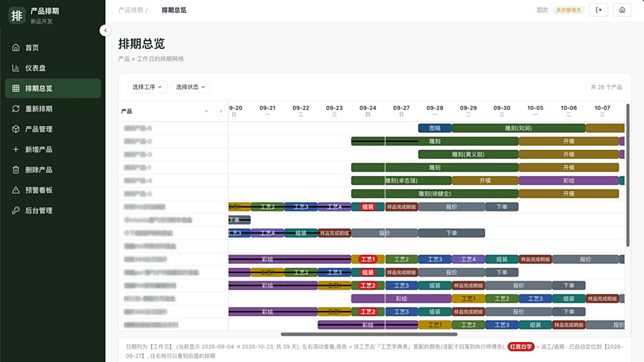This screenshot has width=644, height=362.
Task: Click the red 红底白字 legend swatch
Action: [x=521, y=347]
